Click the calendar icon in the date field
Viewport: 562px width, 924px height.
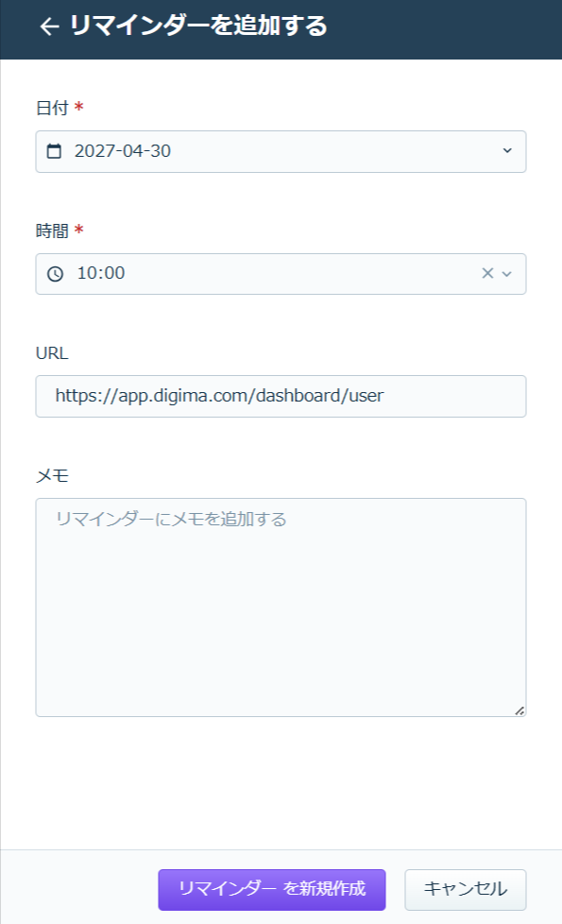point(54,151)
